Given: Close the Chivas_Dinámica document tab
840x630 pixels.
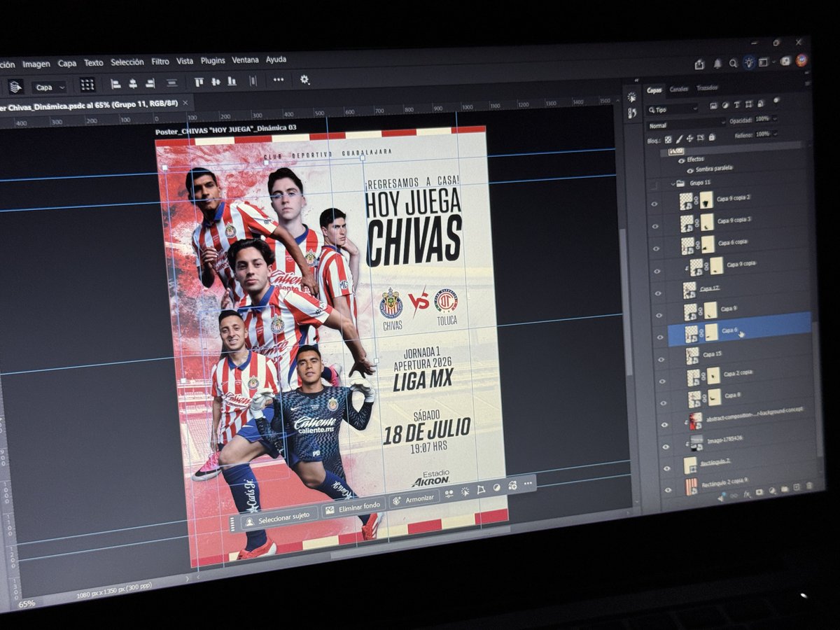Looking at the screenshot, I should click(185, 103).
